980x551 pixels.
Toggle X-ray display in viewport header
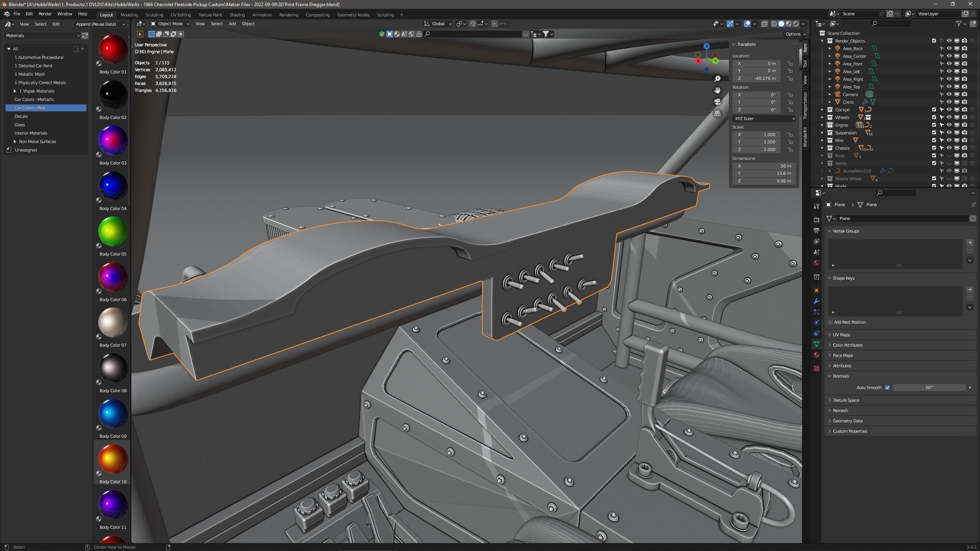(x=764, y=24)
